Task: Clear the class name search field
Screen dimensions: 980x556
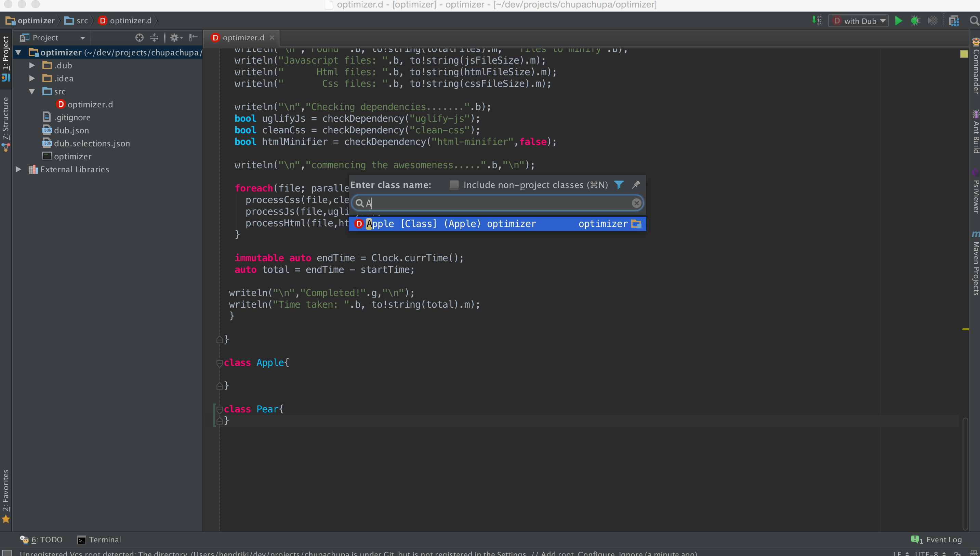Action: click(636, 203)
